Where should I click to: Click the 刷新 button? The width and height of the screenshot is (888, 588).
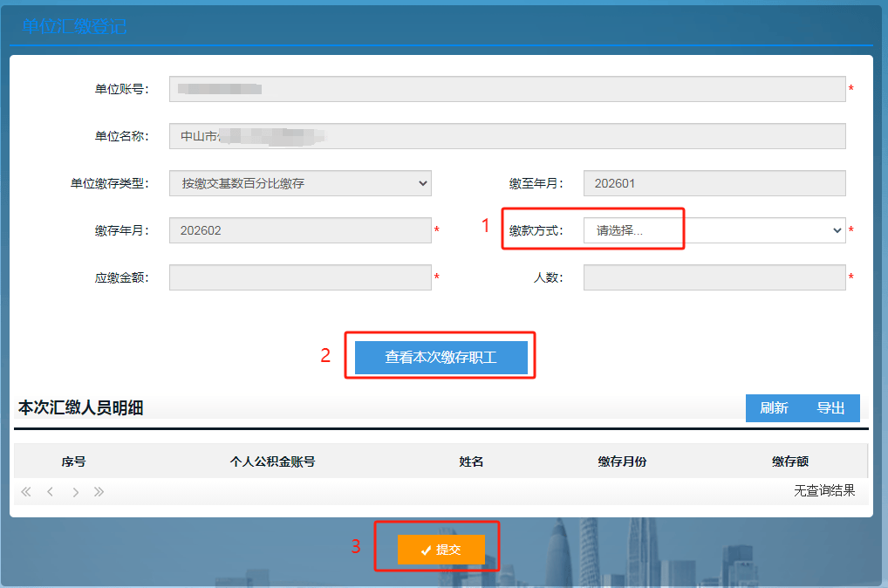tap(774, 408)
